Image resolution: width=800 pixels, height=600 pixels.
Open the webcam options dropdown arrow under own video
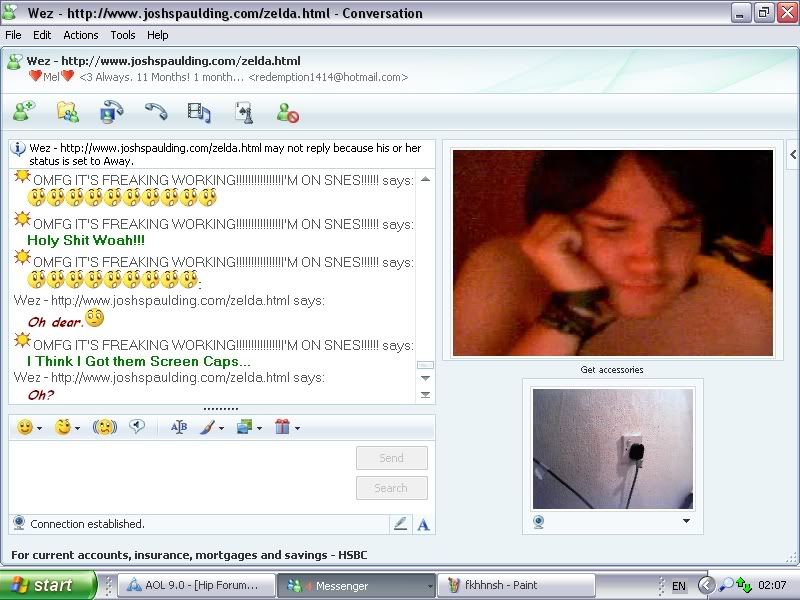click(x=686, y=521)
